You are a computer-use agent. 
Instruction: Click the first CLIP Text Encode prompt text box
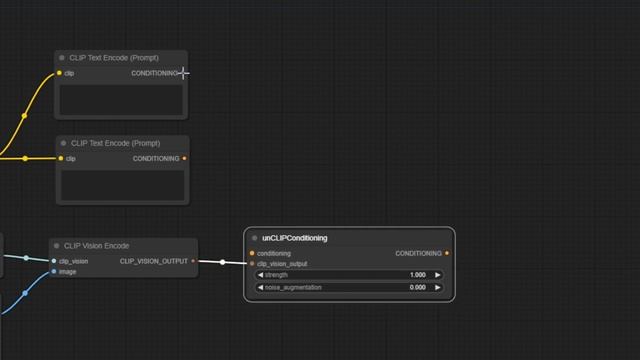point(121,100)
